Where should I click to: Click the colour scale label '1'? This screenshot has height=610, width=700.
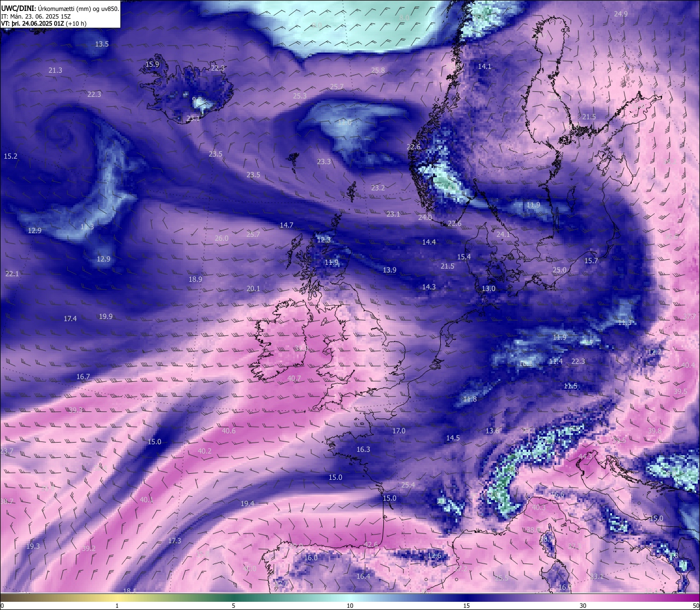pyautogui.click(x=117, y=606)
